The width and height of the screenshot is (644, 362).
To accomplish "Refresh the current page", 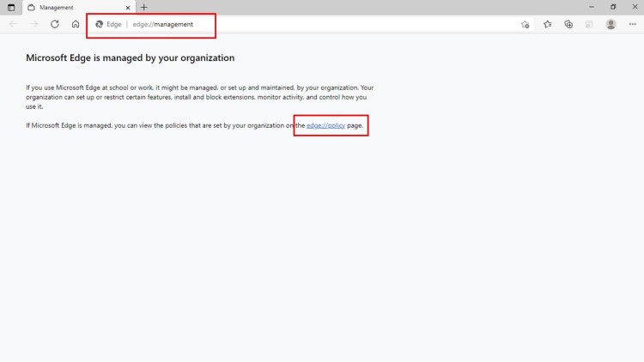I will coord(55,24).
